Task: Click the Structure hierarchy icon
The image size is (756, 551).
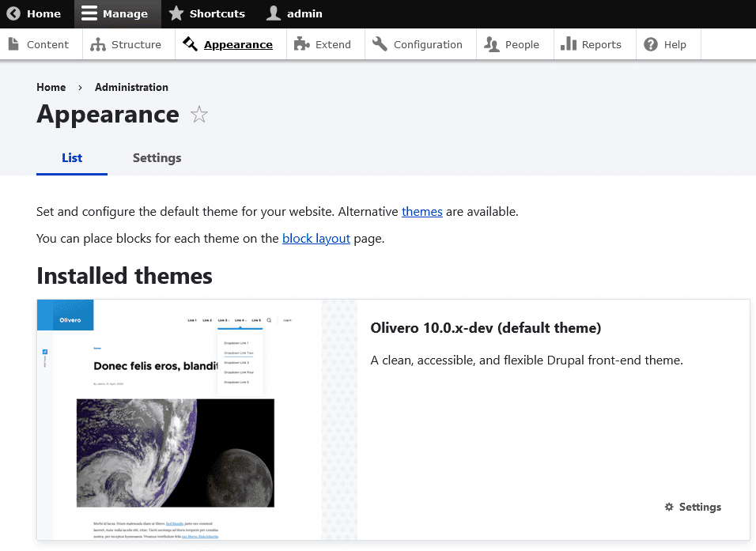Action: coord(98,44)
